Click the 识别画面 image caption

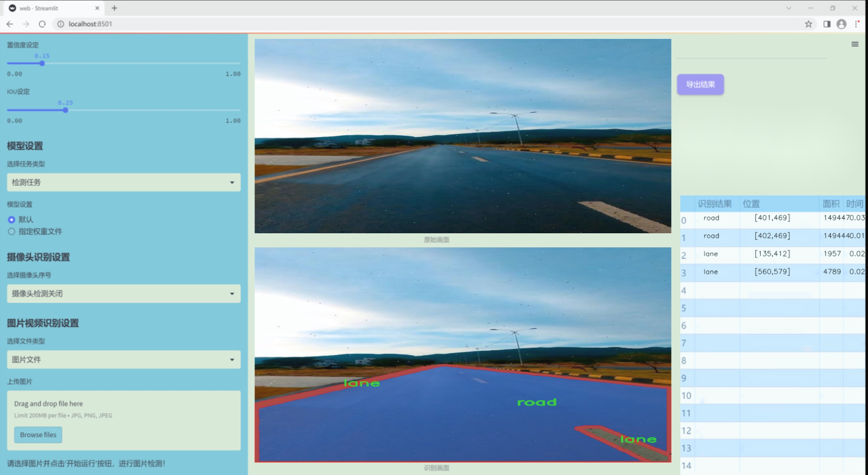click(x=436, y=468)
